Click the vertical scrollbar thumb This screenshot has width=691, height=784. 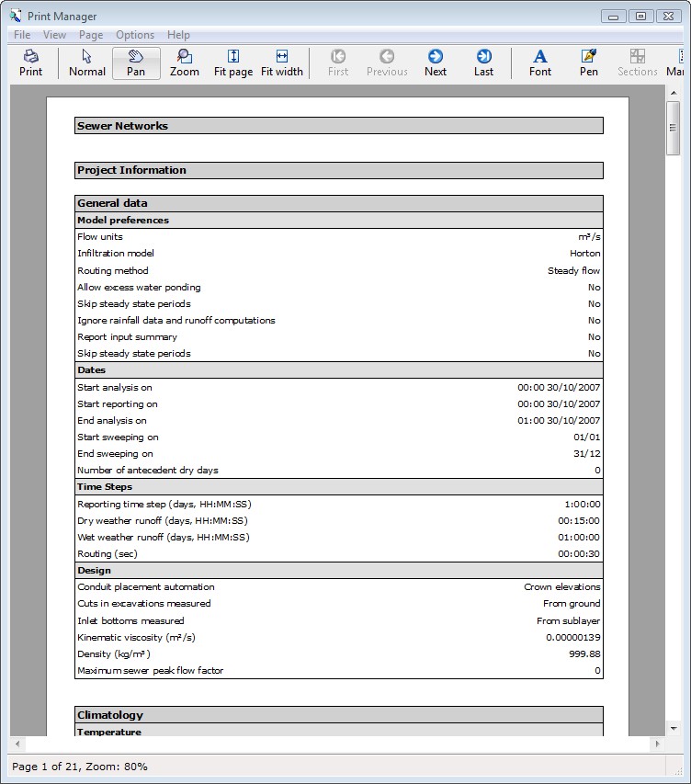pos(674,116)
